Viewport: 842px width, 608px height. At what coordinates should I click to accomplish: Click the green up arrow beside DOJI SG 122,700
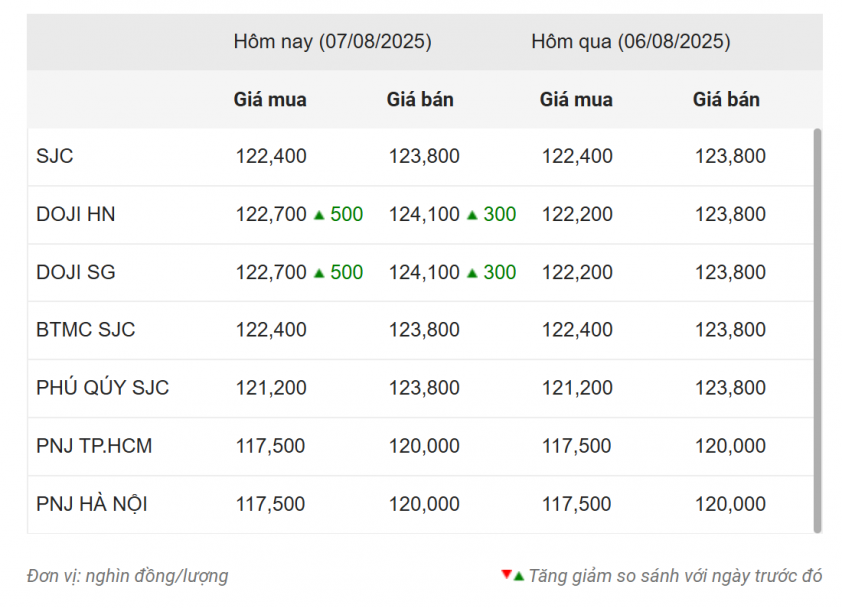[x=319, y=273]
